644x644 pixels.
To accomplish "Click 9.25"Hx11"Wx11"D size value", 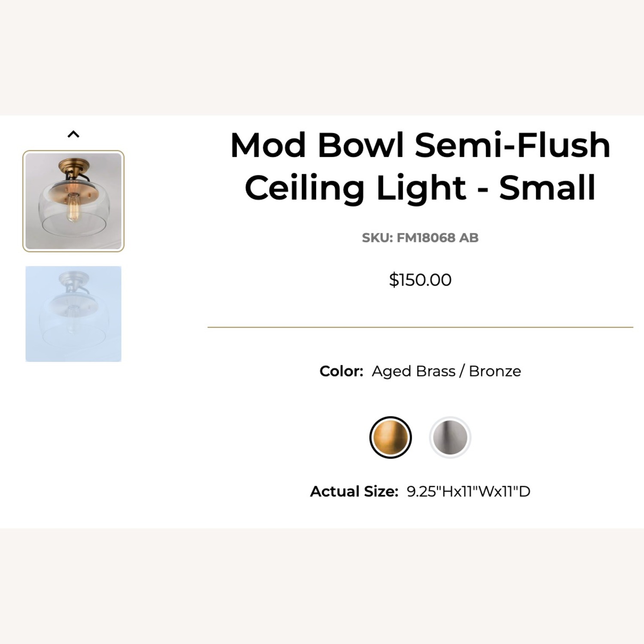I will [468, 491].
